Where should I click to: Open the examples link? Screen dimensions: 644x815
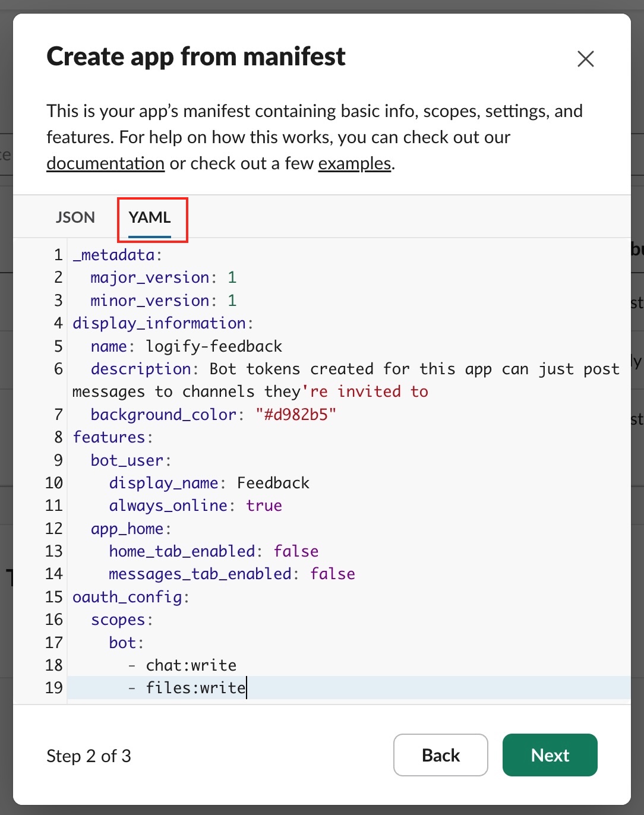pos(354,163)
